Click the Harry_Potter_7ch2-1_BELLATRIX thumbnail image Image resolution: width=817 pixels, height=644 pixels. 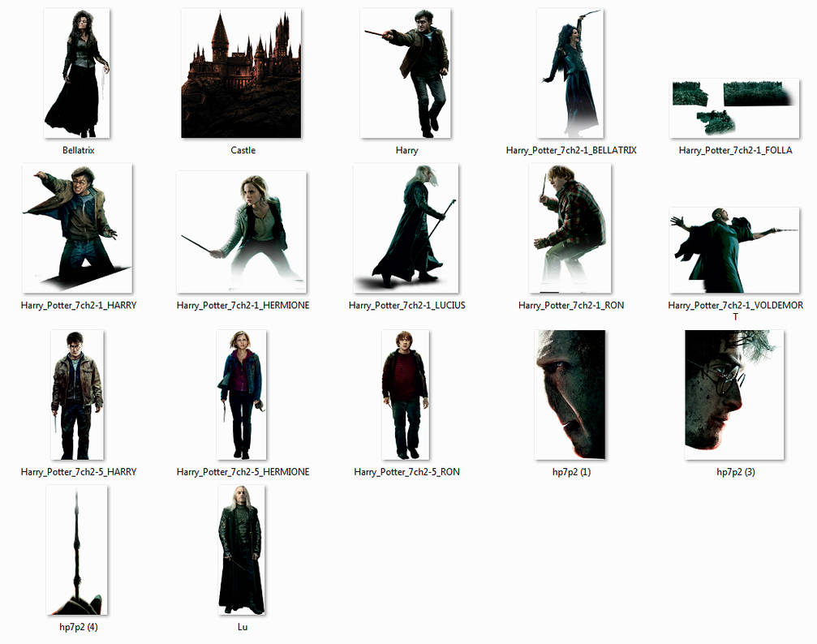coord(570,74)
